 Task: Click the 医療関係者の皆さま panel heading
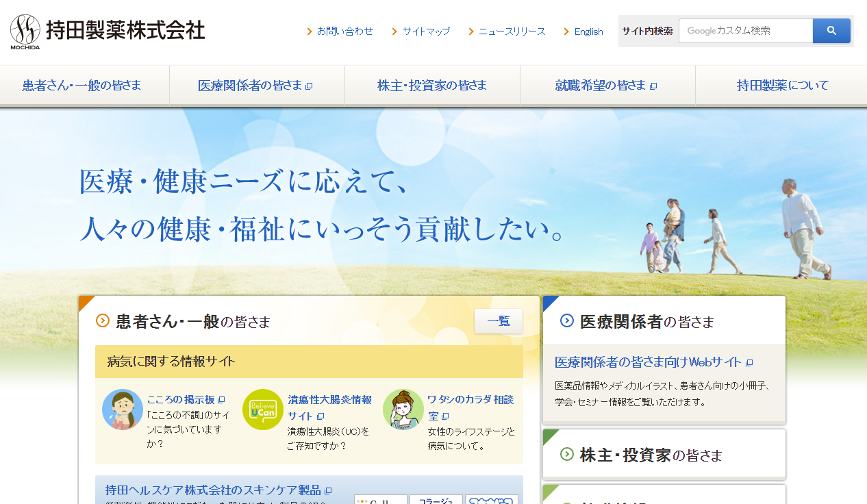tap(647, 321)
